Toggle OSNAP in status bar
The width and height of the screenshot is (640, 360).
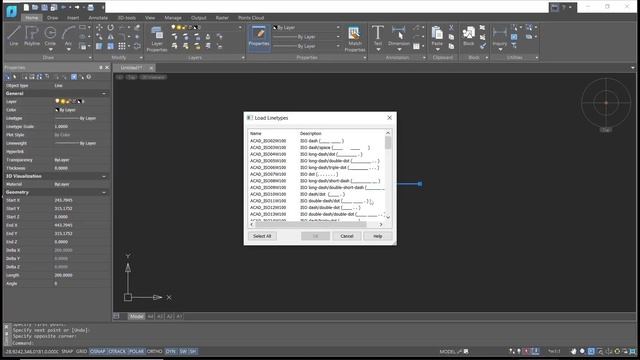coord(98,351)
